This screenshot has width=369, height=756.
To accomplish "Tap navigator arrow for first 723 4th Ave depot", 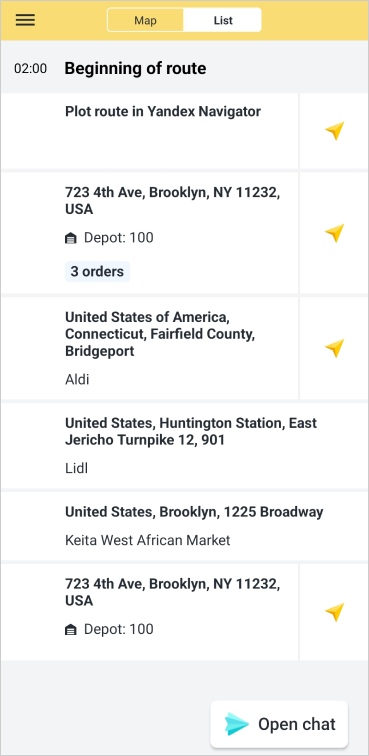I will pyautogui.click(x=334, y=233).
